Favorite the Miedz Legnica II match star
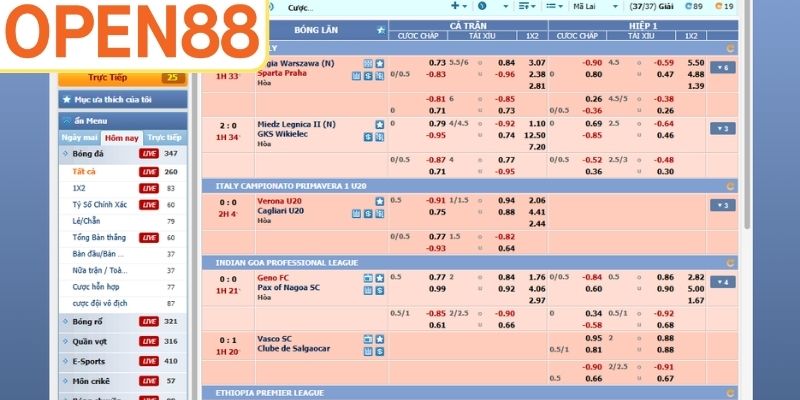Viewport: 800px width, 400px height. tap(379, 124)
